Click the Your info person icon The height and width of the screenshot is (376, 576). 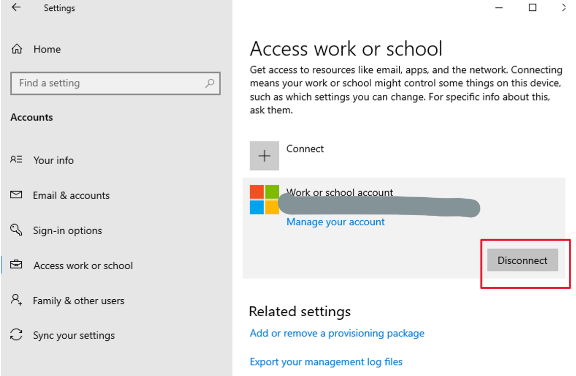click(16, 160)
